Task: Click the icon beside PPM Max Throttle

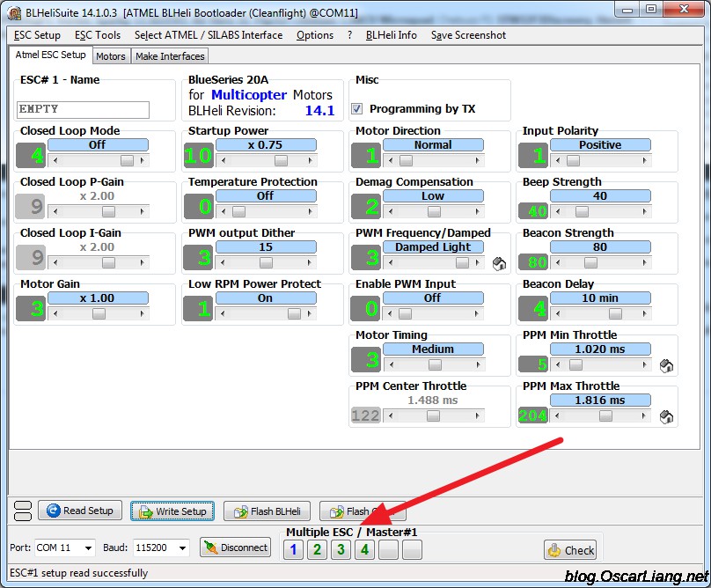Action: (666, 417)
